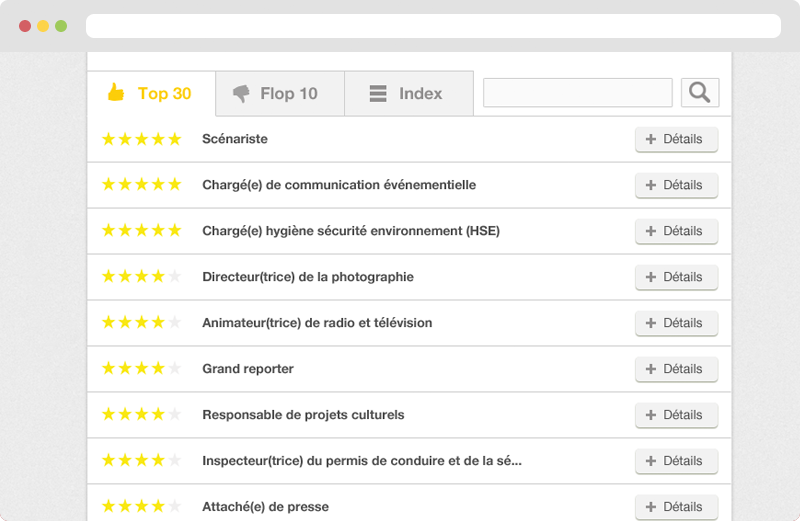This screenshot has height=521, width=800.
Task: Click the list icon beside Index
Action: 378,94
